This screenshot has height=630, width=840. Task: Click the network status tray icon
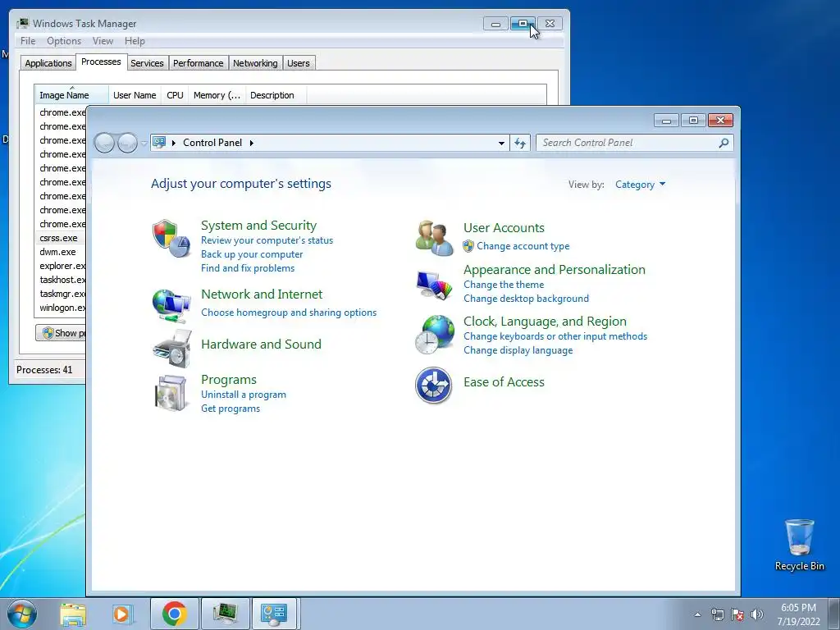point(717,614)
